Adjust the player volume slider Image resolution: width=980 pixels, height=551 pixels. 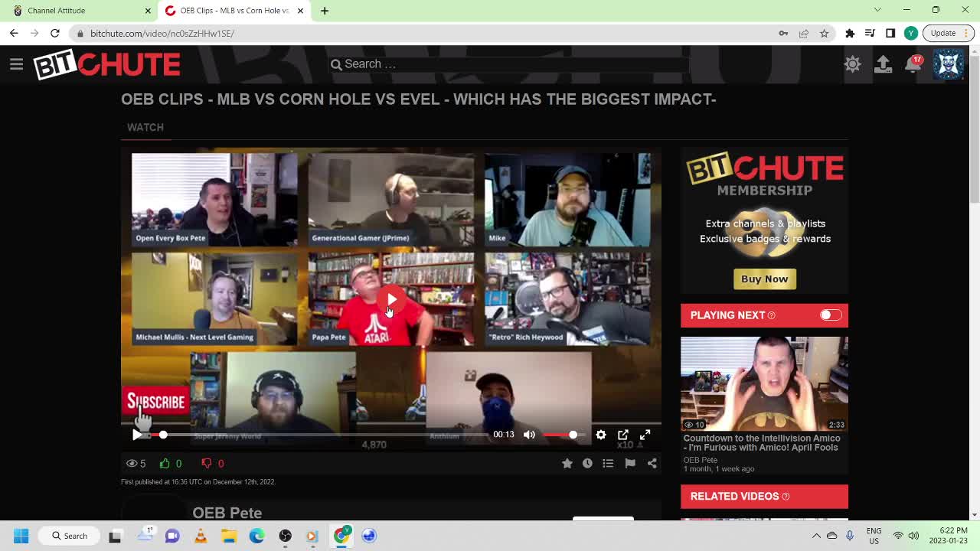coord(564,435)
